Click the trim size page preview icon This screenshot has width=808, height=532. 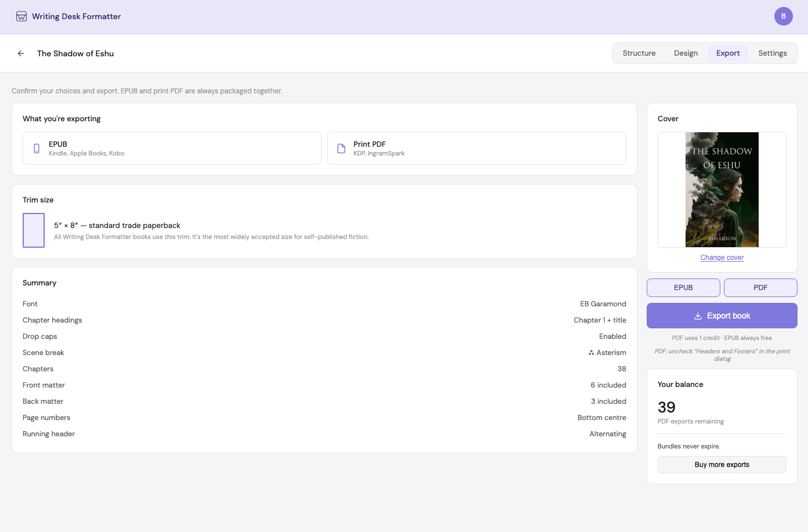click(34, 230)
